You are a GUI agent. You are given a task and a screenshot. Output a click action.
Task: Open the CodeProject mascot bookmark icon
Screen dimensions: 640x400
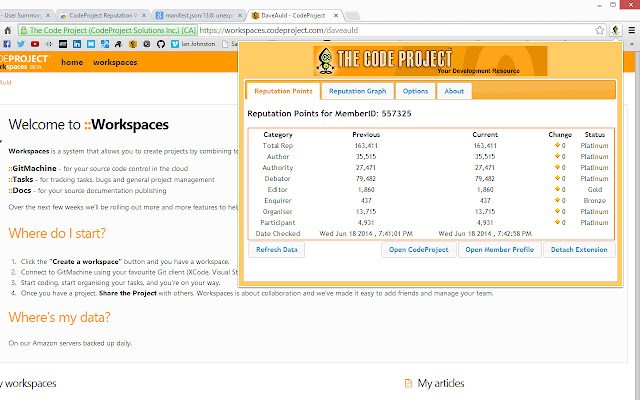[x=133, y=44]
